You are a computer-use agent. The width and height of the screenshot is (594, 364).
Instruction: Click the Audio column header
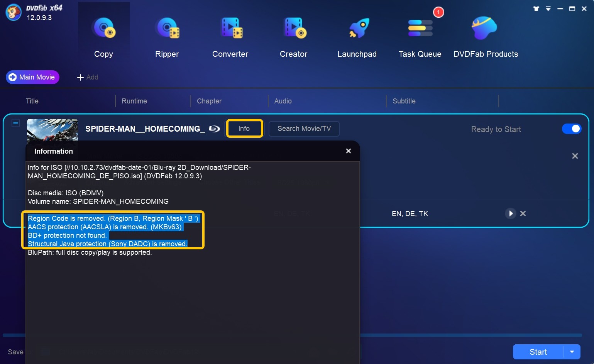283,101
